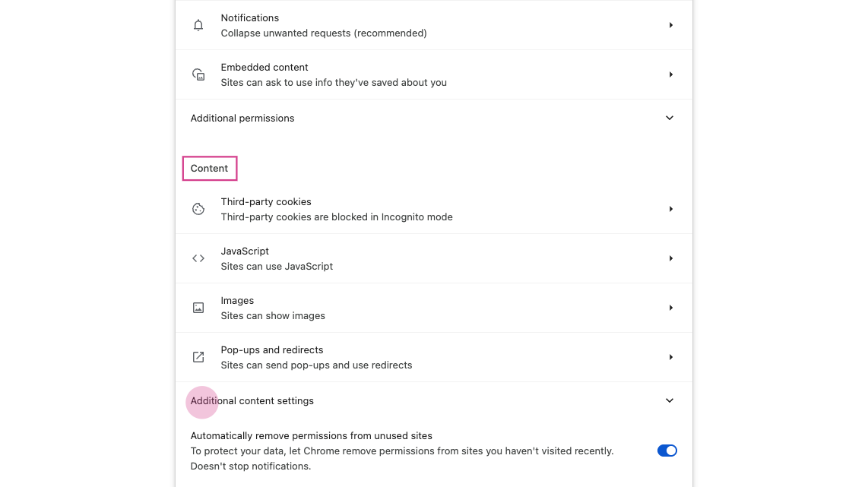Image resolution: width=868 pixels, height=487 pixels.
Task: Open the Pop-ups and redirects row title
Action: pyautogui.click(x=272, y=349)
